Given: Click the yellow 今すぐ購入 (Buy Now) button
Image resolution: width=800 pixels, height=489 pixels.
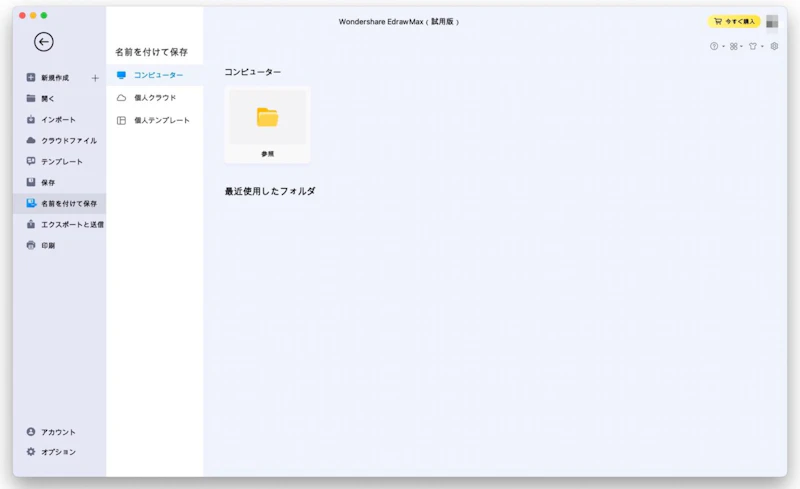Looking at the screenshot, I should point(734,21).
